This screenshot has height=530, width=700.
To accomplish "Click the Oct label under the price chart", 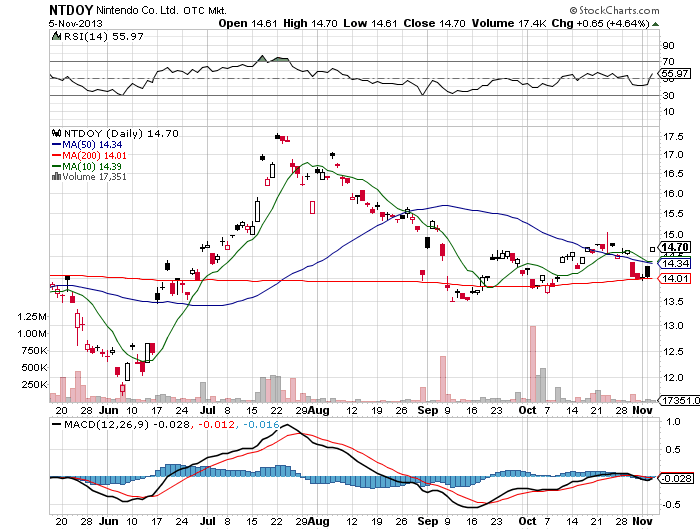I will click(527, 410).
